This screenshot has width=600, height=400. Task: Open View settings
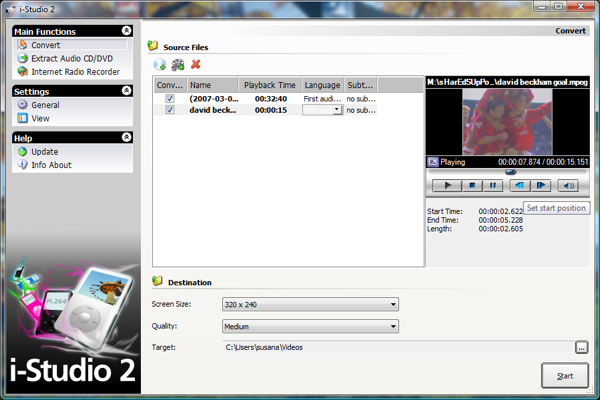pyautogui.click(x=40, y=118)
